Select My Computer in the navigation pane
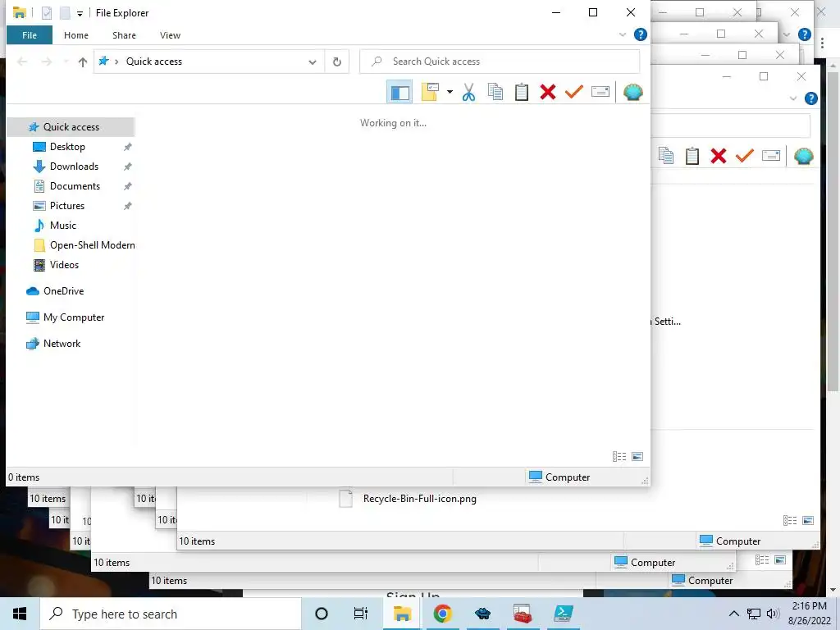This screenshot has width=840, height=630. [73, 317]
